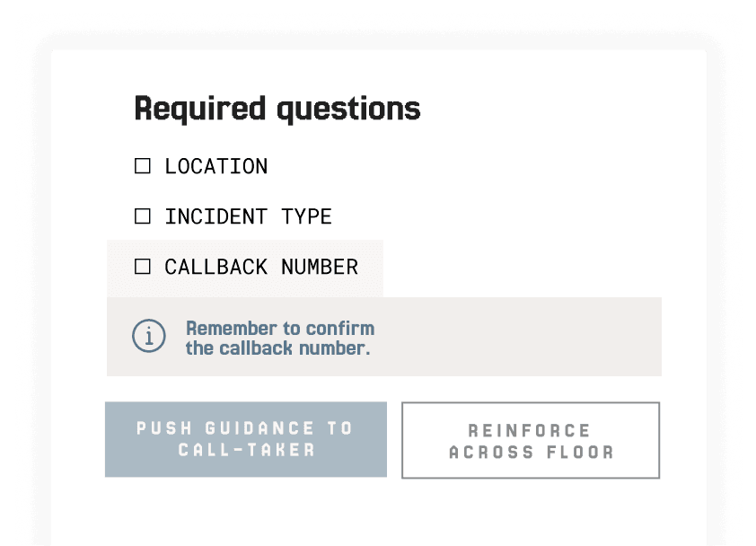Click Push Guidance to Call-Taker button
The width and height of the screenshot is (756, 546).
tap(246, 439)
